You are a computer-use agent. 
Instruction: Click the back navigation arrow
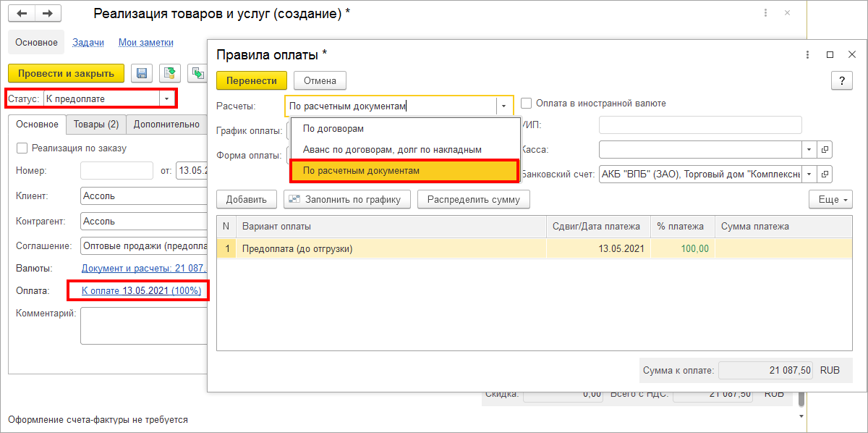(x=23, y=14)
